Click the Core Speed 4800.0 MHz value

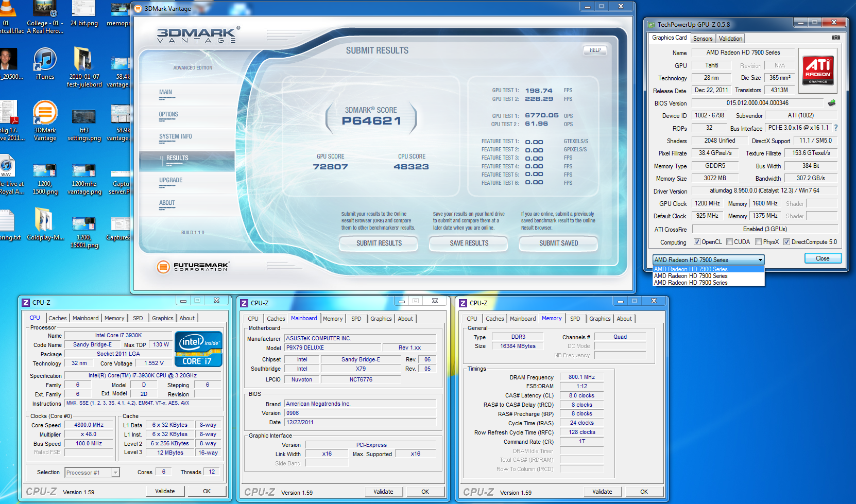pos(89,425)
